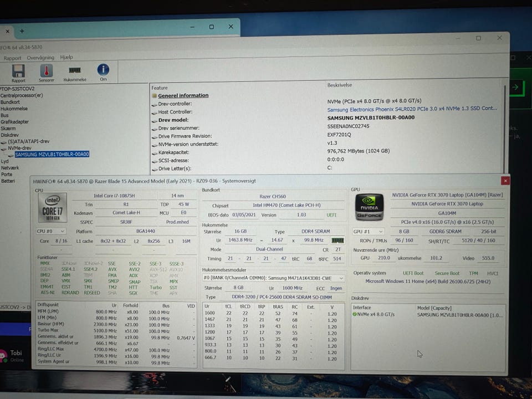Click the Hukommelse memory chip toolbar icon
Viewport: 532px width, 399px height.
tap(75, 71)
